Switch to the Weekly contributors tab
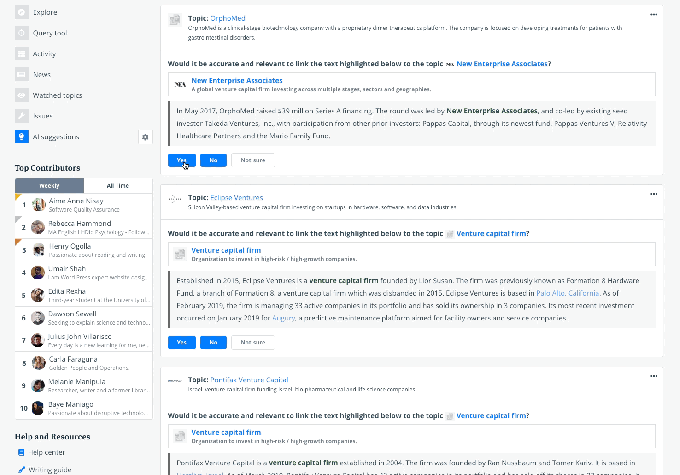The height and width of the screenshot is (475, 680). (x=49, y=186)
